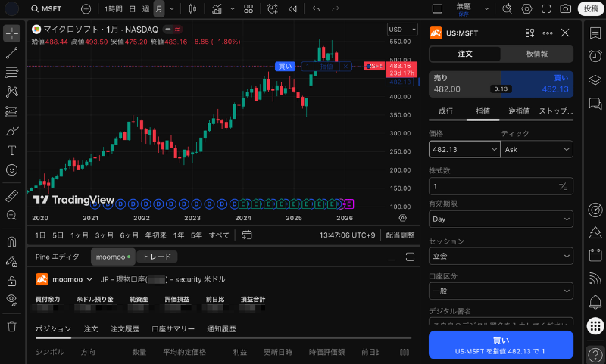Toggle stay in drawing mode
This screenshot has width=606, height=364.
click(x=12, y=261)
